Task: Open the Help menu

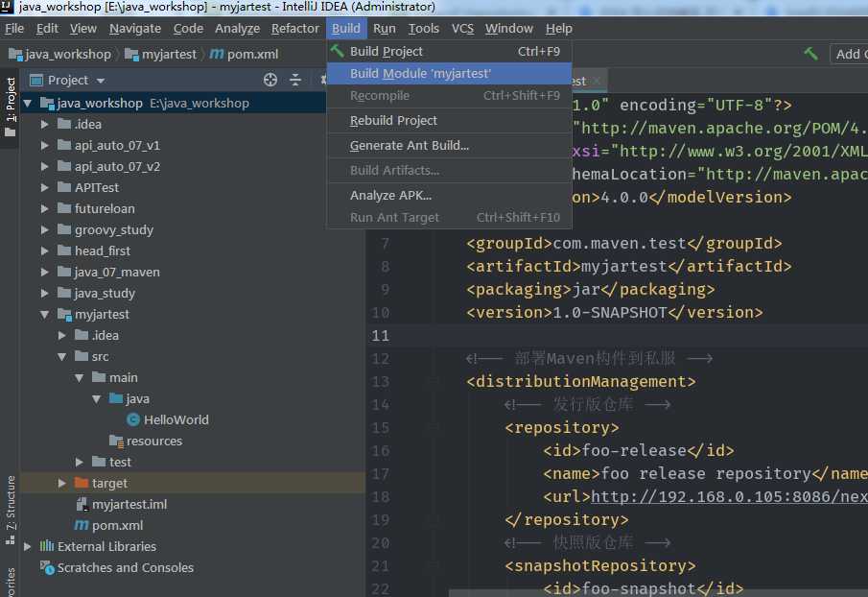Action: (558, 28)
